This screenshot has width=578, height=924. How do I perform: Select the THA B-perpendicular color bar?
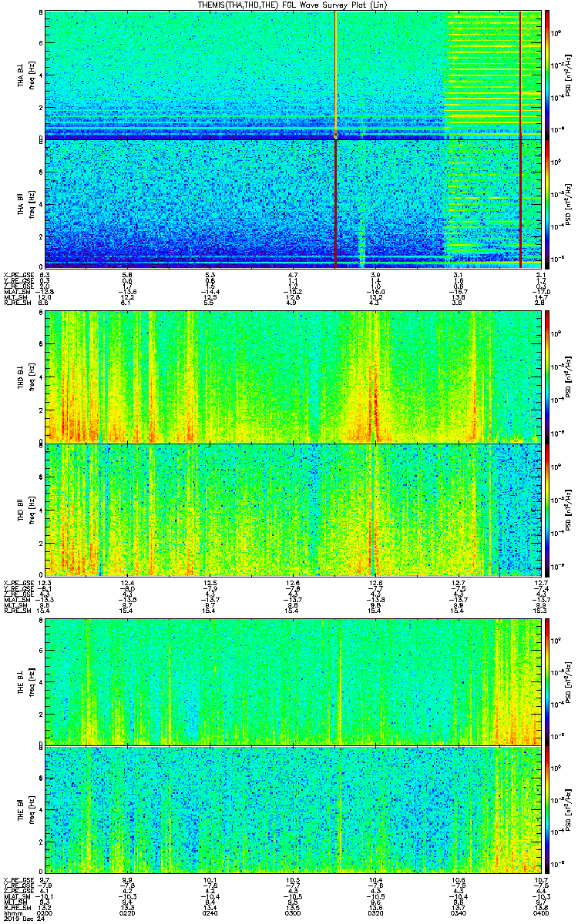tap(546, 75)
